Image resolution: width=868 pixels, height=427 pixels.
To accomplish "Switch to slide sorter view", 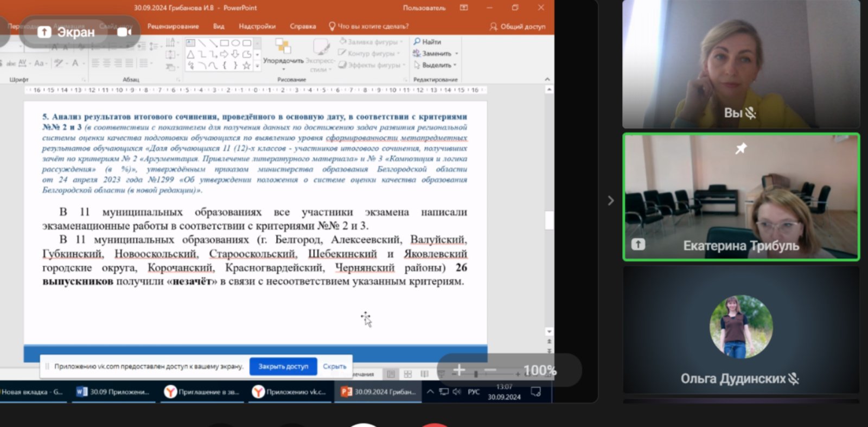I will tap(408, 374).
